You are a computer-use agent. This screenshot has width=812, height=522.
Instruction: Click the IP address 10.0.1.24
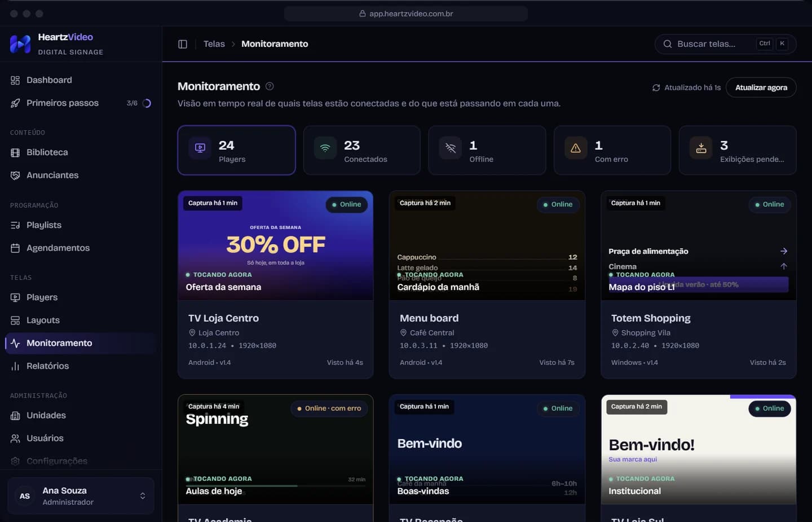click(x=207, y=346)
